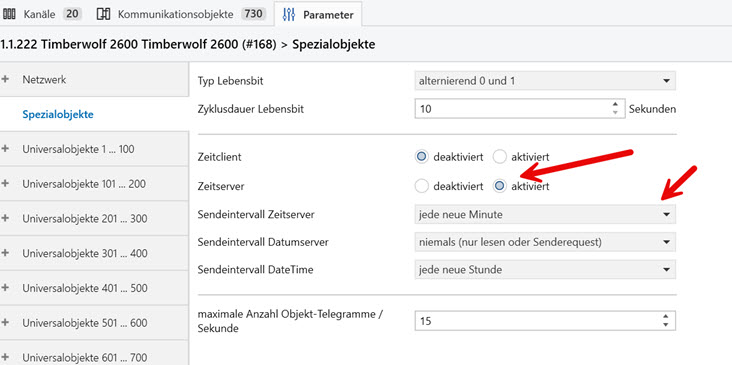Expand Universalobjekte 501 ... 600 plus icon
732x365 pixels.
(x=6, y=323)
